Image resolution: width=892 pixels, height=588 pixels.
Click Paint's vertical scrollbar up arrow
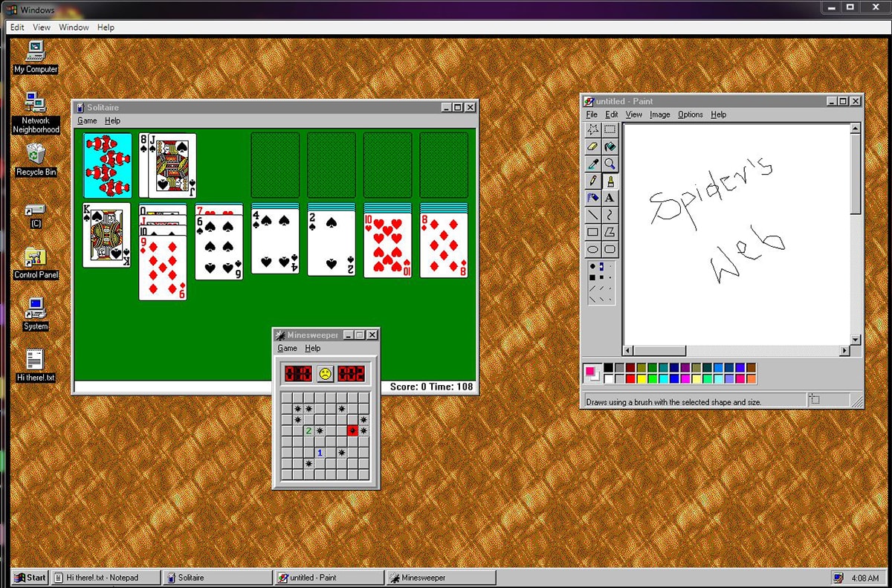coord(855,129)
